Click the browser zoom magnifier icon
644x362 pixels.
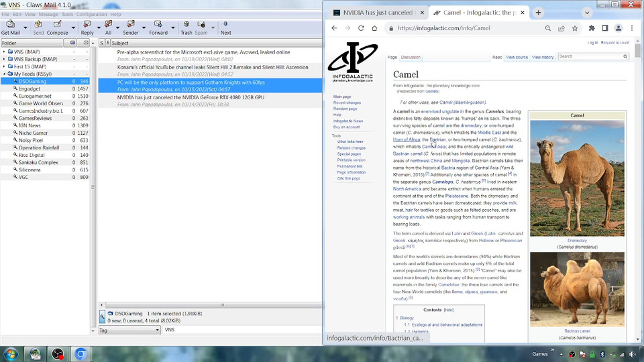pos(548,28)
